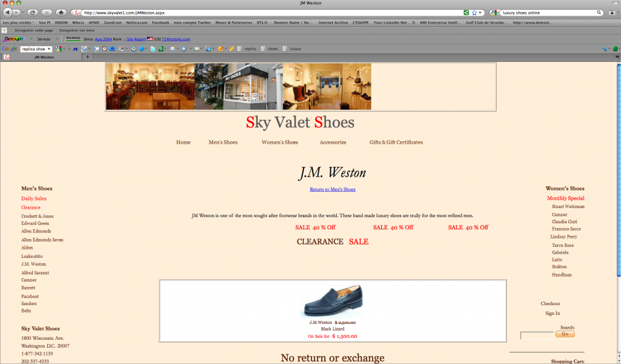Click the Netcraft Site Report link
Screen dimensions: 621x364
pos(136,39)
